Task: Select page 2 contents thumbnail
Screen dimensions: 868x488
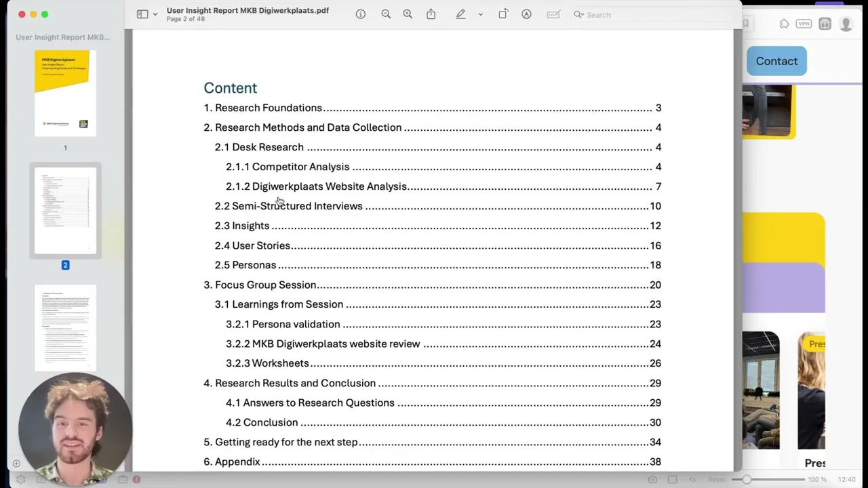Action: [x=65, y=211]
